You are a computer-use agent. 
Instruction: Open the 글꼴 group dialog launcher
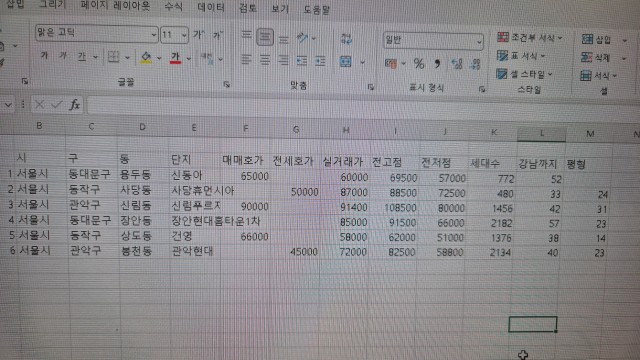[227, 84]
